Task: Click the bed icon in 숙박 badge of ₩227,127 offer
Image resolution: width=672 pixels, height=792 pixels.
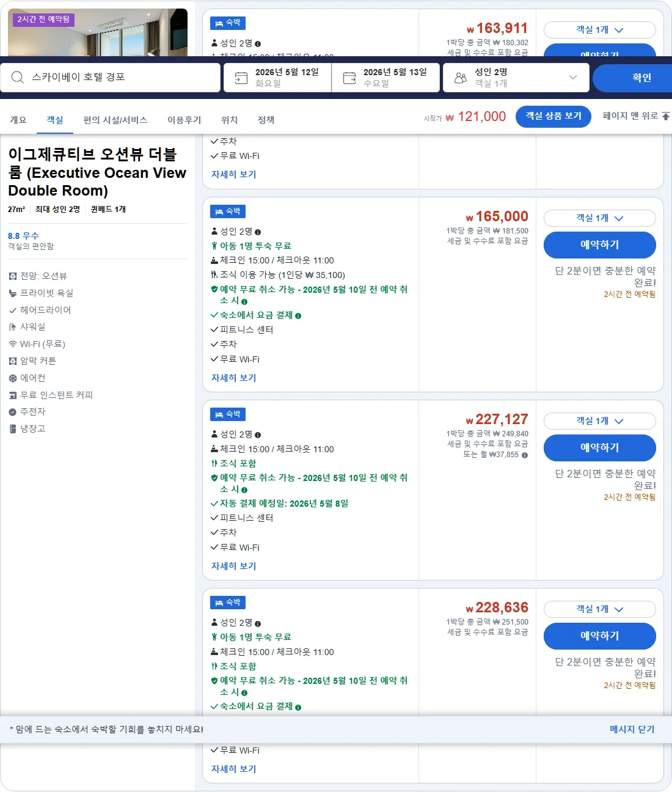Action: coord(219,414)
